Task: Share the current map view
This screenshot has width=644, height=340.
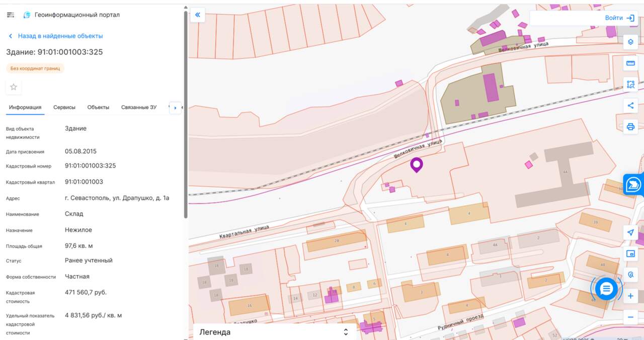Action: [630, 105]
